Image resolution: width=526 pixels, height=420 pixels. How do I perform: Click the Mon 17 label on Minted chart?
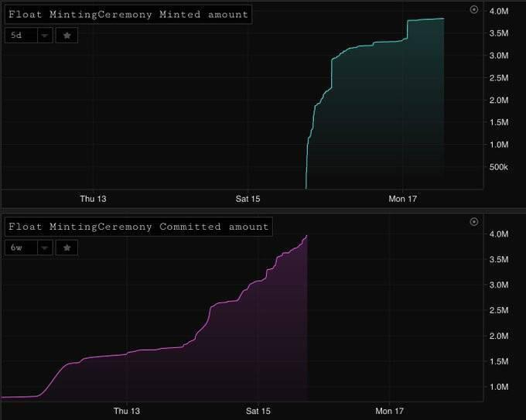point(403,199)
